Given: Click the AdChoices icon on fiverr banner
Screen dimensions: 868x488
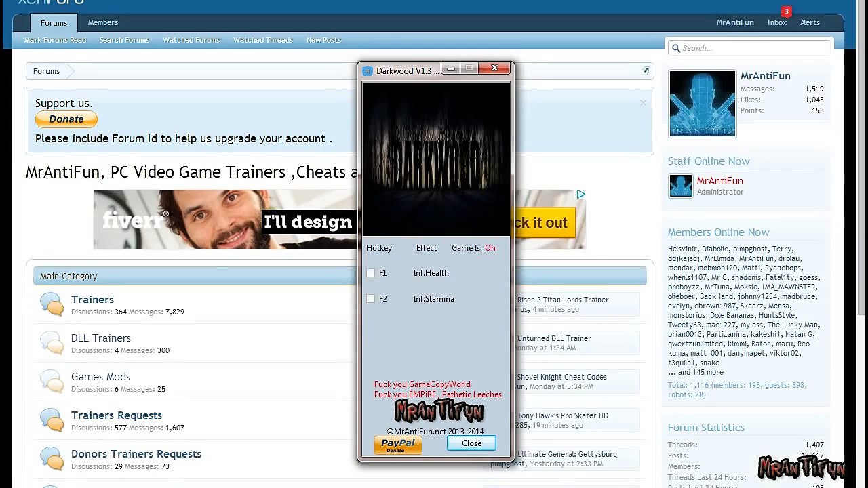Looking at the screenshot, I should [581, 195].
